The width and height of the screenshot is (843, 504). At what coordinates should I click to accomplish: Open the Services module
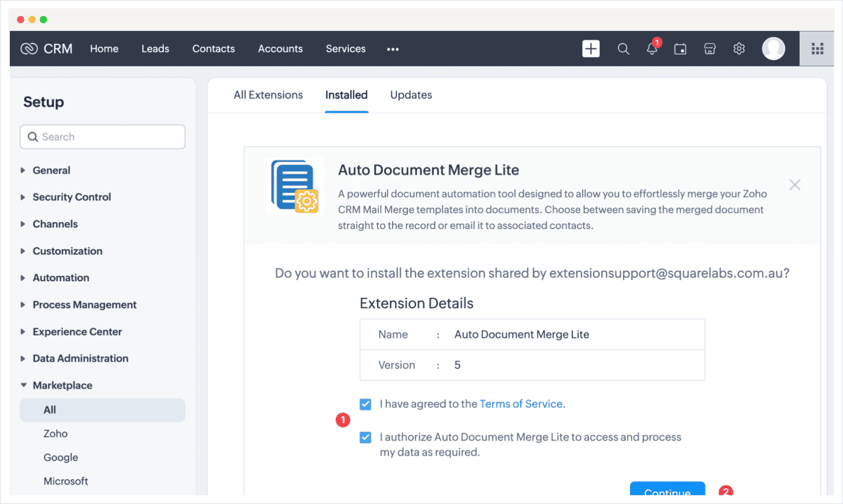tap(346, 48)
